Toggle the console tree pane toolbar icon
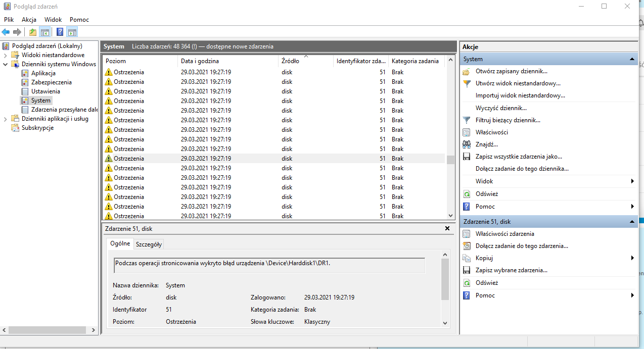The image size is (644, 349). 45,32
